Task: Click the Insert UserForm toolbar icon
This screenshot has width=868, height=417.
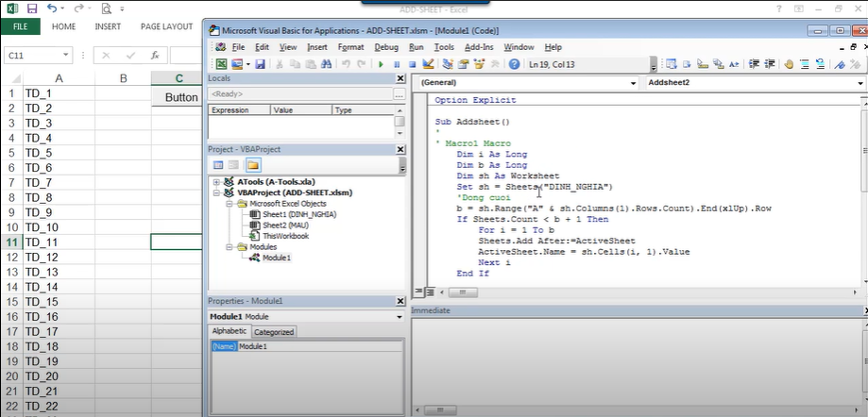Action: [x=237, y=64]
